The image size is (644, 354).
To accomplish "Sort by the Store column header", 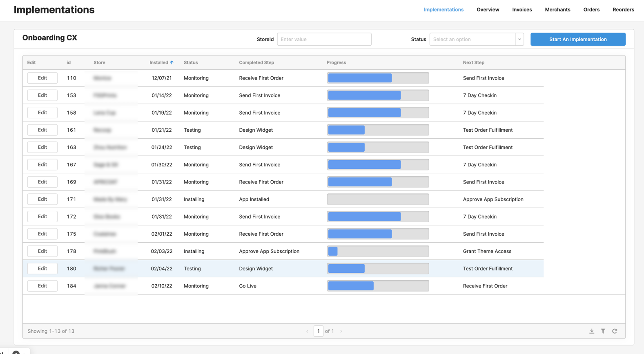I will [99, 62].
